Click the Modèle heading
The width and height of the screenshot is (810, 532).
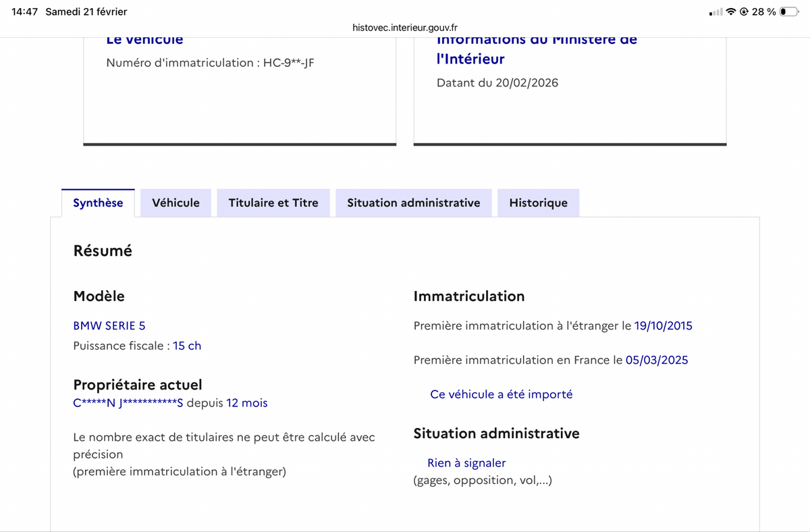tap(99, 296)
